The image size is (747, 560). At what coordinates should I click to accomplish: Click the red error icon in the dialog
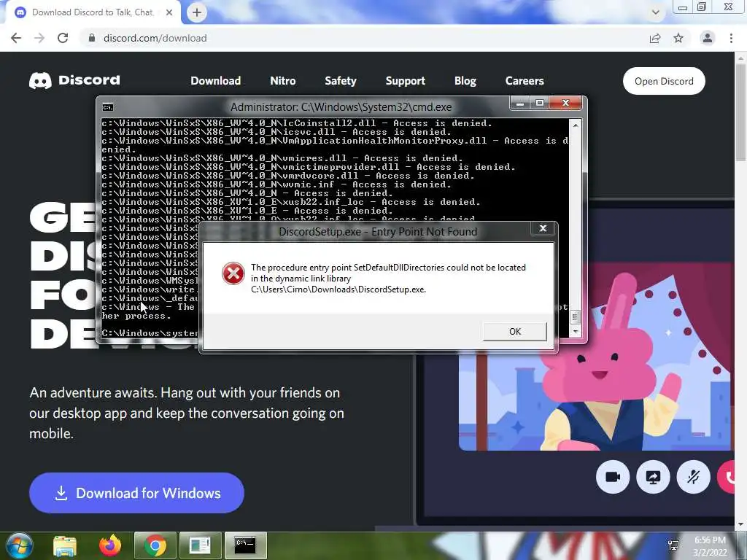pyautogui.click(x=233, y=273)
